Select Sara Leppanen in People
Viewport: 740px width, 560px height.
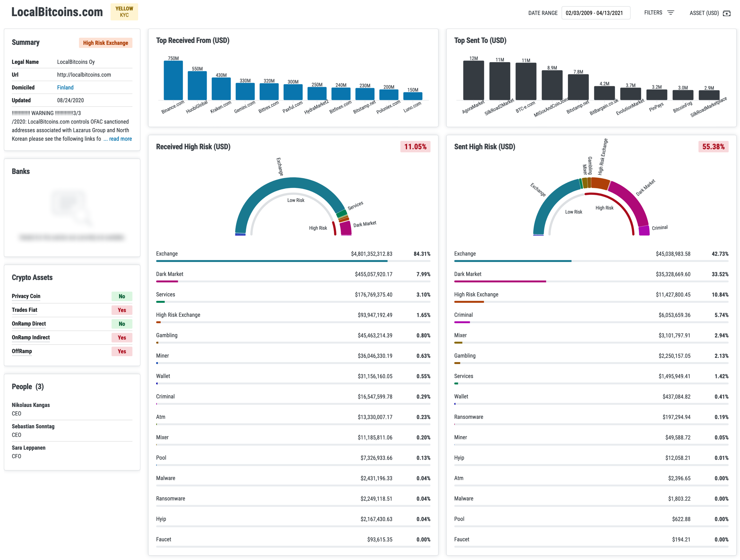28,448
